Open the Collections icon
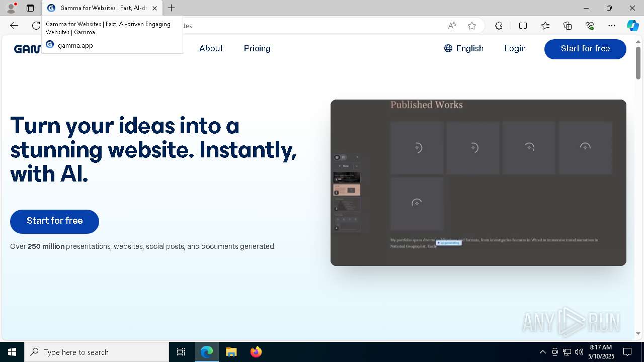The image size is (644, 362). [568, 26]
